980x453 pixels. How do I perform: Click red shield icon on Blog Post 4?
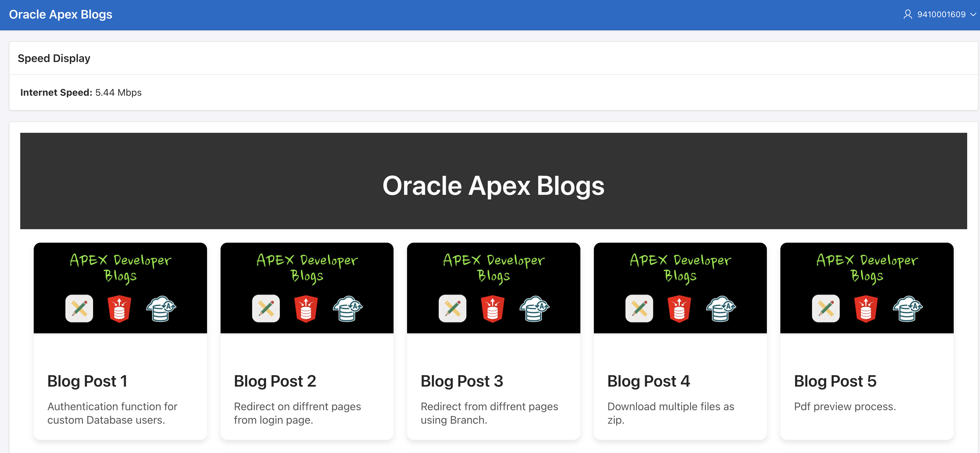point(680,308)
